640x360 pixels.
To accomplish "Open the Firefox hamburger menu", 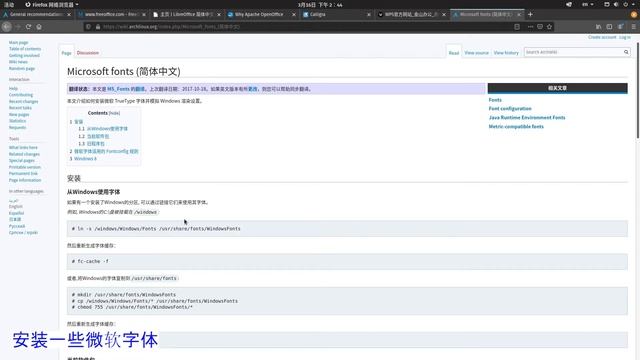I will click(633, 27).
